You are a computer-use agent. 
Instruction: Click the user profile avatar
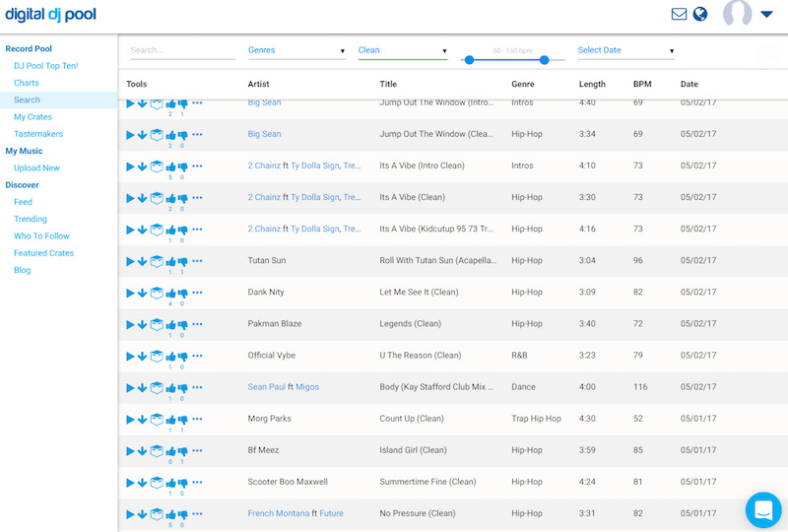click(x=737, y=13)
